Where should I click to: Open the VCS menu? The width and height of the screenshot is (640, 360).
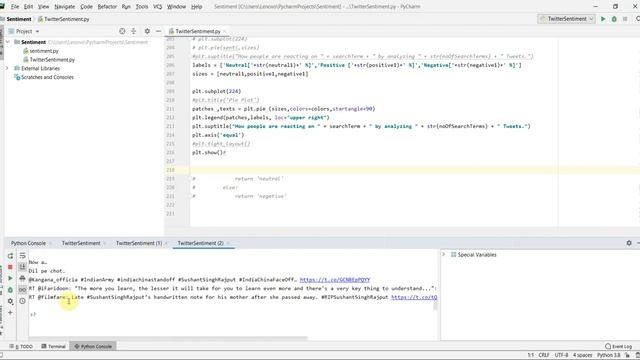click(158, 7)
